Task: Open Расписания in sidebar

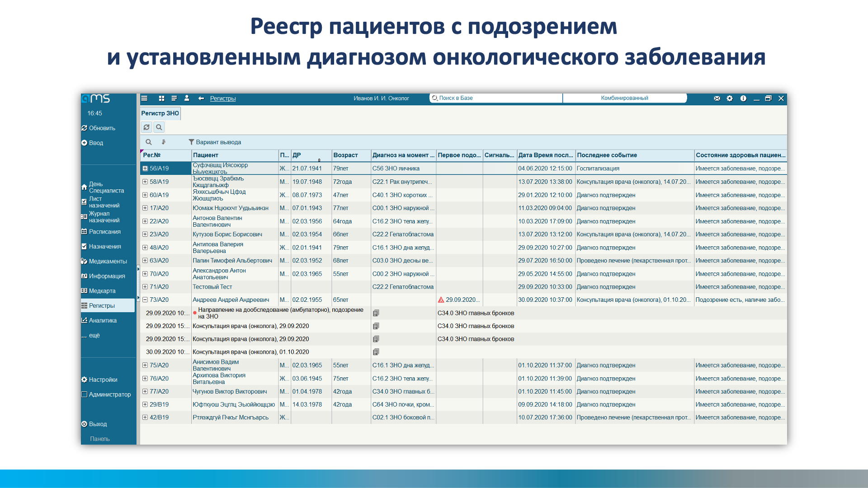Action: pos(101,231)
